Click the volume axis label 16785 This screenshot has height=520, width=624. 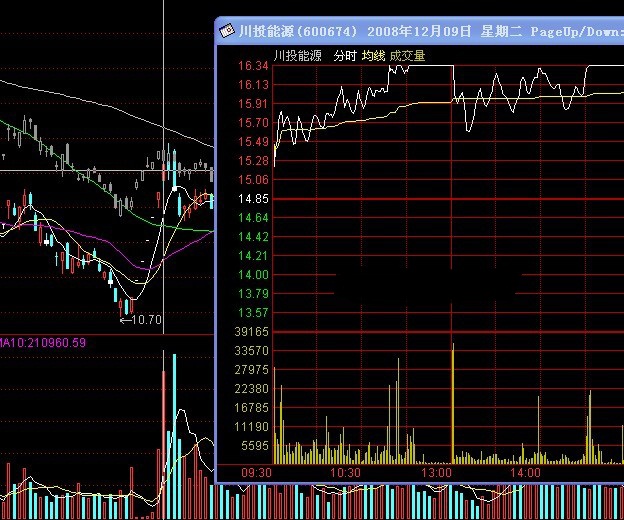coord(252,407)
